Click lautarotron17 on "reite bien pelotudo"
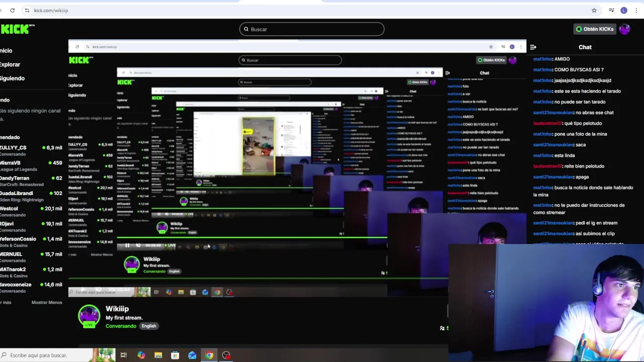 click(548, 166)
